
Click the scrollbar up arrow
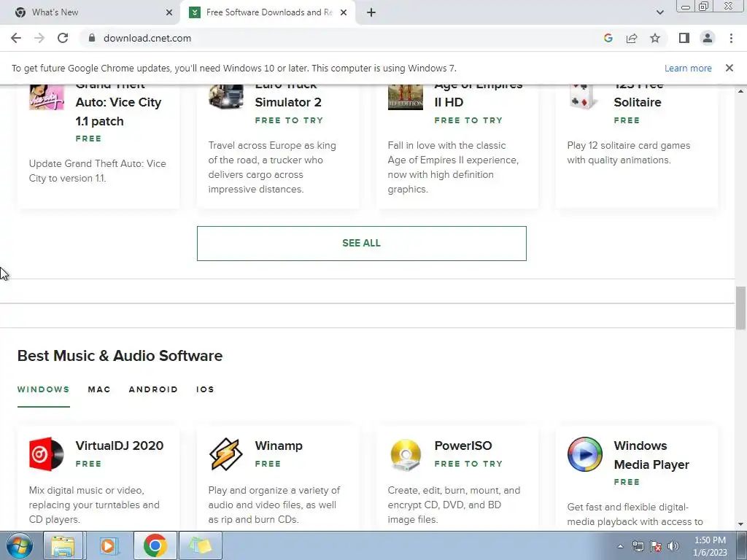point(740,91)
